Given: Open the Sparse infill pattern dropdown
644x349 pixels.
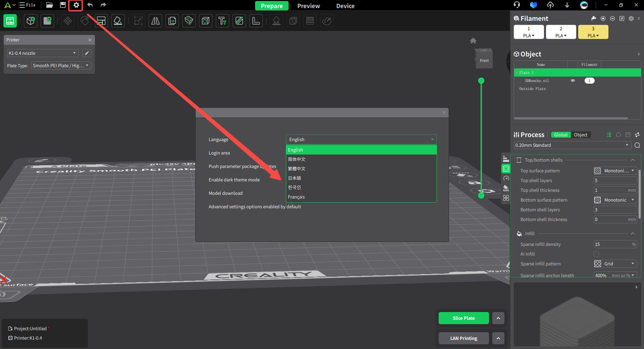Looking at the screenshot, I should [615, 263].
